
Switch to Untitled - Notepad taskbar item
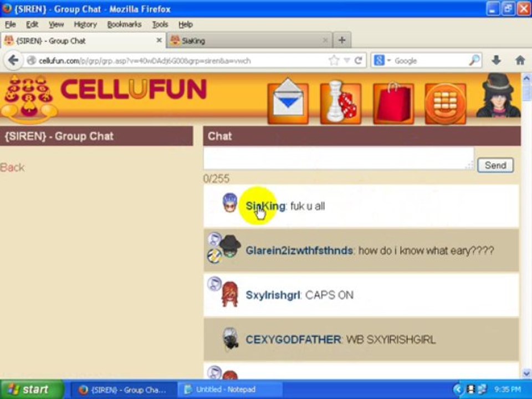tap(230, 390)
